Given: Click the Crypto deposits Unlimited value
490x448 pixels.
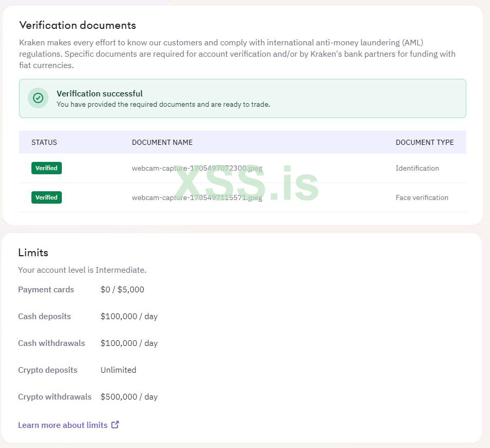Looking at the screenshot, I should 119,370.
